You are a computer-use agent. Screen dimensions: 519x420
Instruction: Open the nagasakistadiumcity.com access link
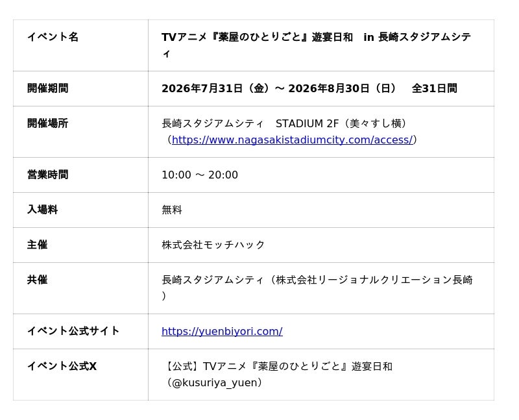[293, 140]
